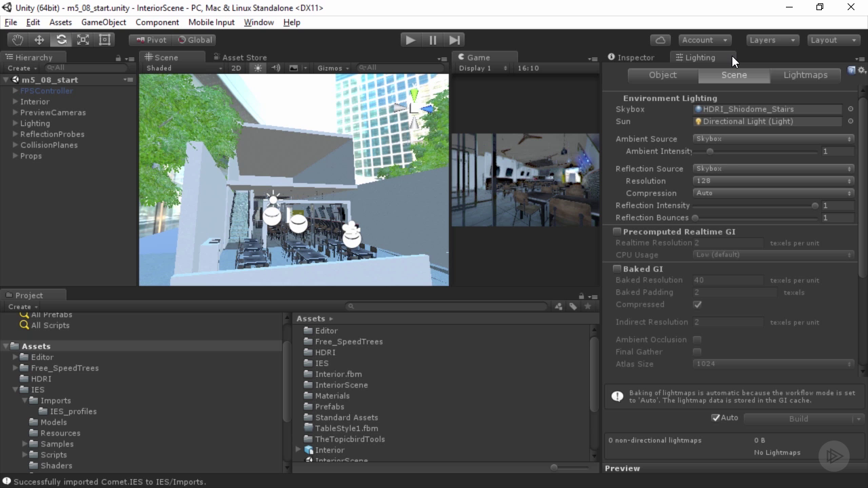Switch to the Asset Store tab
Image resolution: width=868 pixels, height=488 pixels.
coord(240,58)
